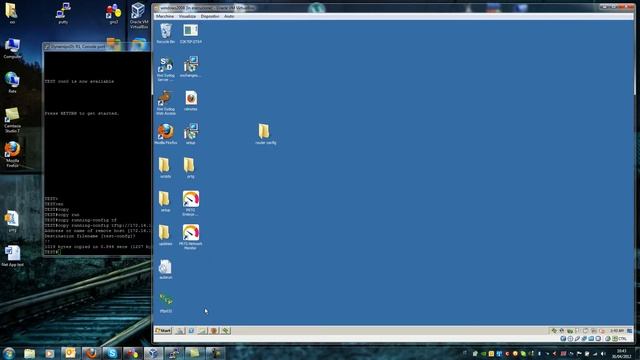Screen dimensions: 640x360
Task: Open the putty shortcut on host desktop
Action: click(x=63, y=13)
